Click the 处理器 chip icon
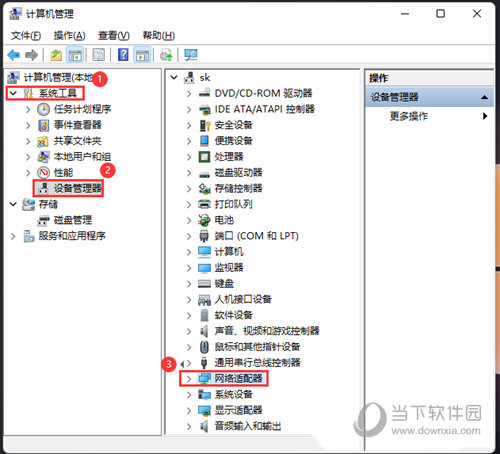Viewport: 500px width, 454px height. tap(204, 157)
